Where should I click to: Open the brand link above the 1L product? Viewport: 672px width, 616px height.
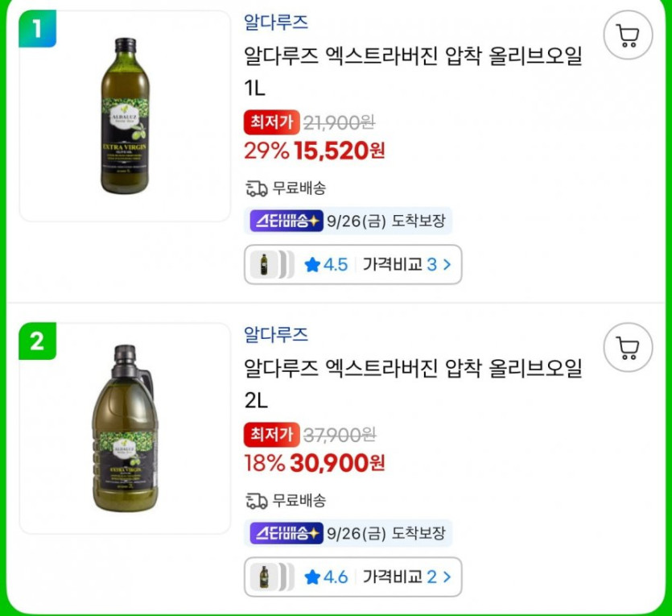[x=276, y=23]
